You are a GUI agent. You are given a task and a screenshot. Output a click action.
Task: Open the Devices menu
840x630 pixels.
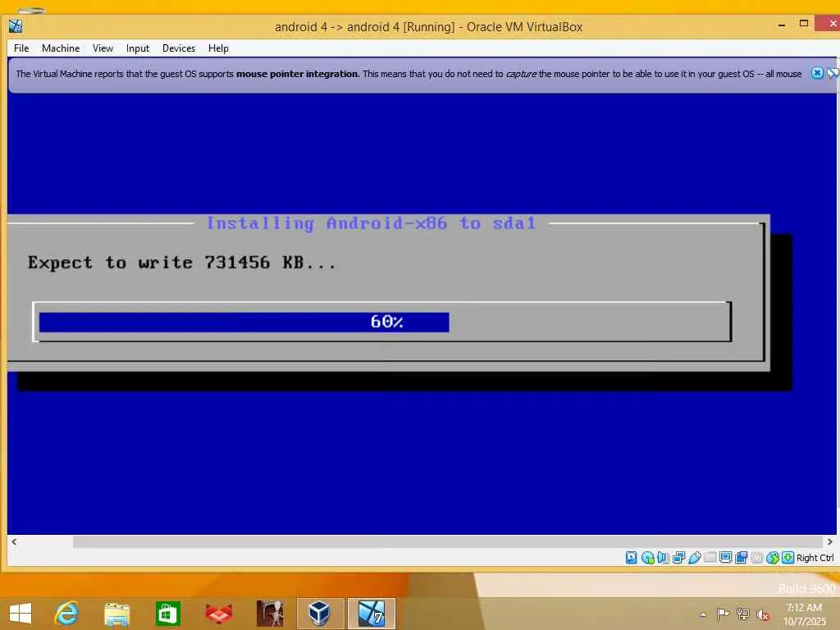pos(178,48)
